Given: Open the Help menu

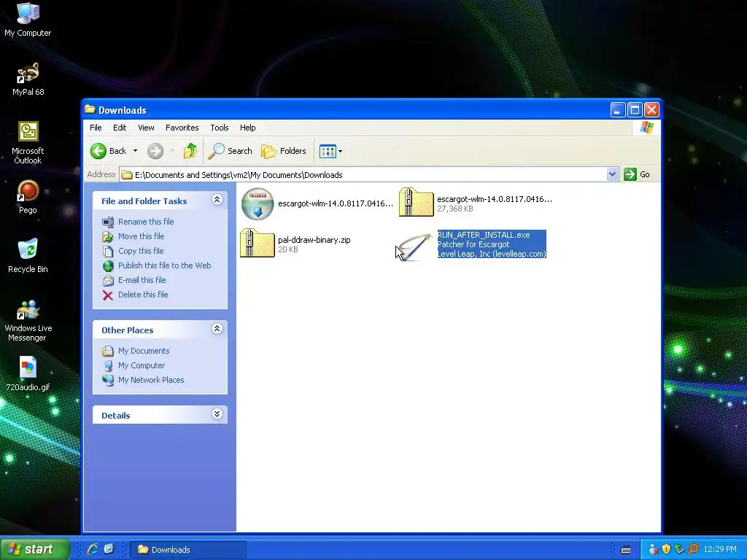Looking at the screenshot, I should (x=247, y=128).
